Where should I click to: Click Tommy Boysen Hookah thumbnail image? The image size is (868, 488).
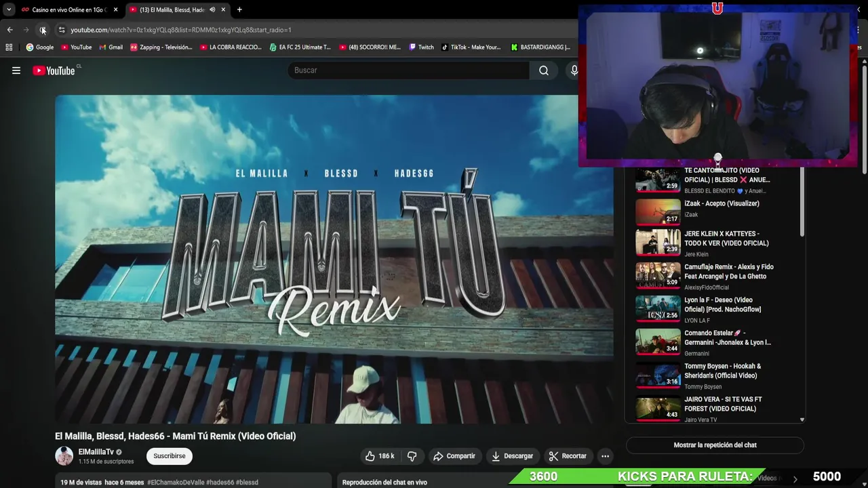(x=658, y=375)
